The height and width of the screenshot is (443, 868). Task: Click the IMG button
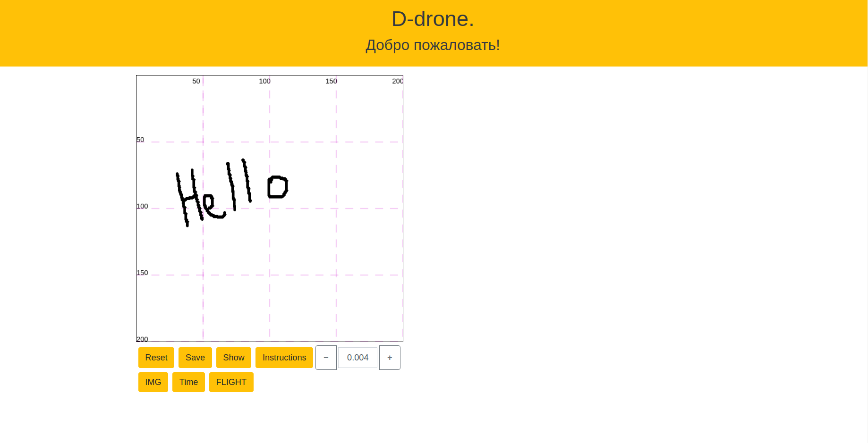[x=153, y=382]
